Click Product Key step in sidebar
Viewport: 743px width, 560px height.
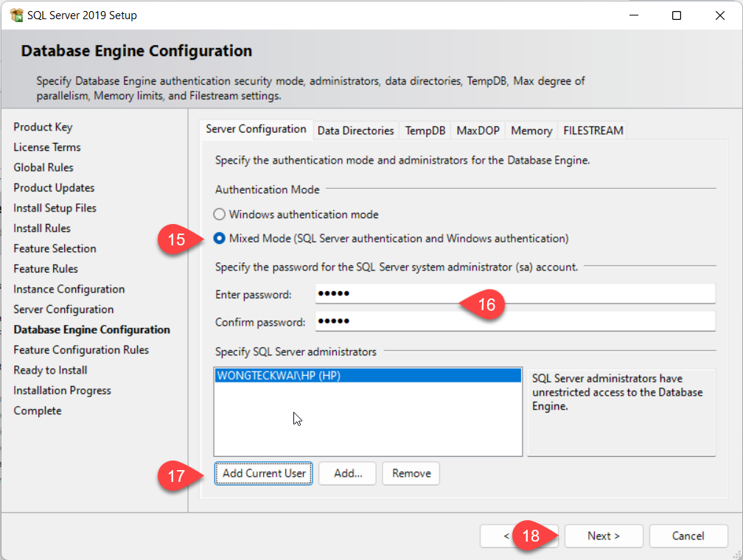pyautogui.click(x=43, y=127)
